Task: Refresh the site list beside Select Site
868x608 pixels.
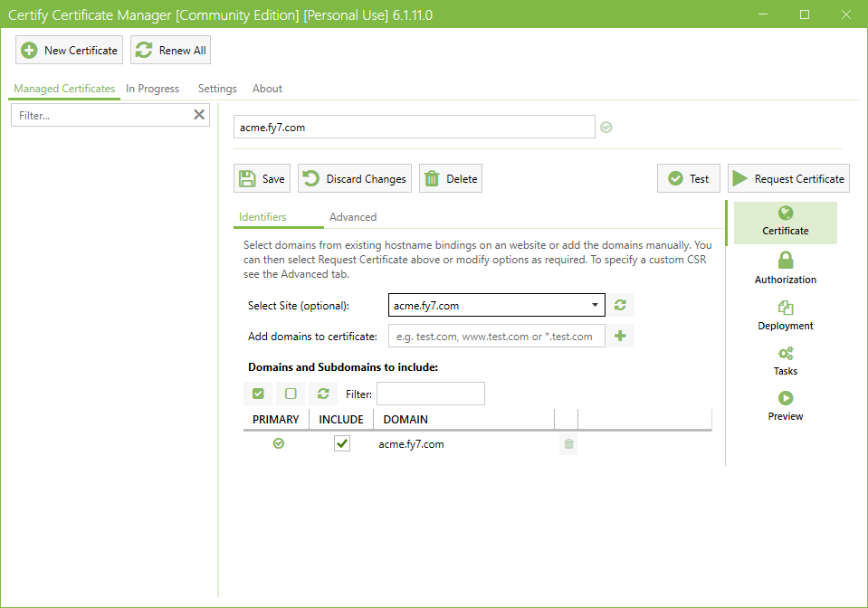Action: point(620,305)
